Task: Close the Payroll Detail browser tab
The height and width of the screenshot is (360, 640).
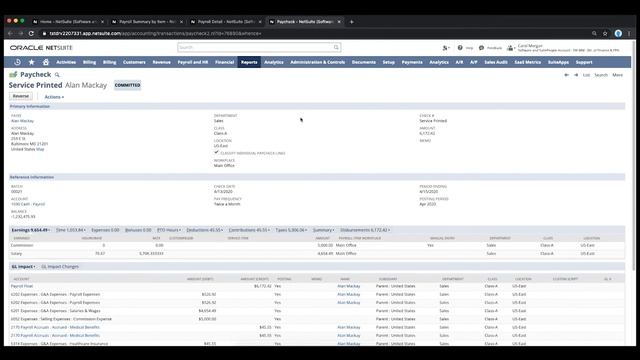Action: (260, 22)
